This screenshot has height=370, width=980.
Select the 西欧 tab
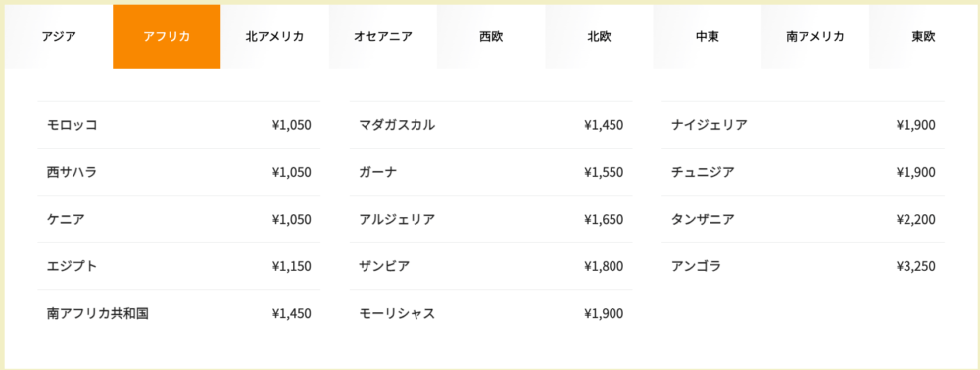coord(491,36)
